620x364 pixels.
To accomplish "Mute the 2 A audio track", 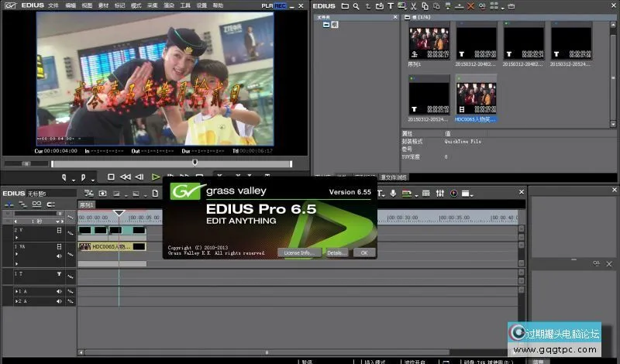I will tap(59, 301).
